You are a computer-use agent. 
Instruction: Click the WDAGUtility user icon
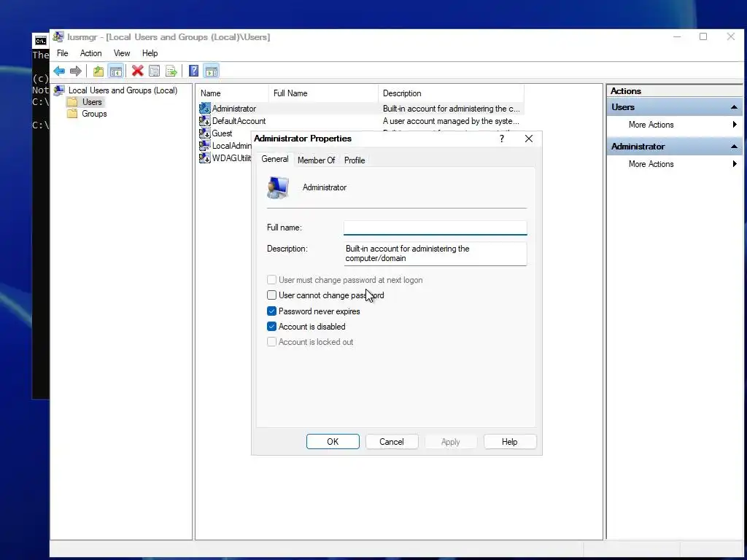[205, 158]
